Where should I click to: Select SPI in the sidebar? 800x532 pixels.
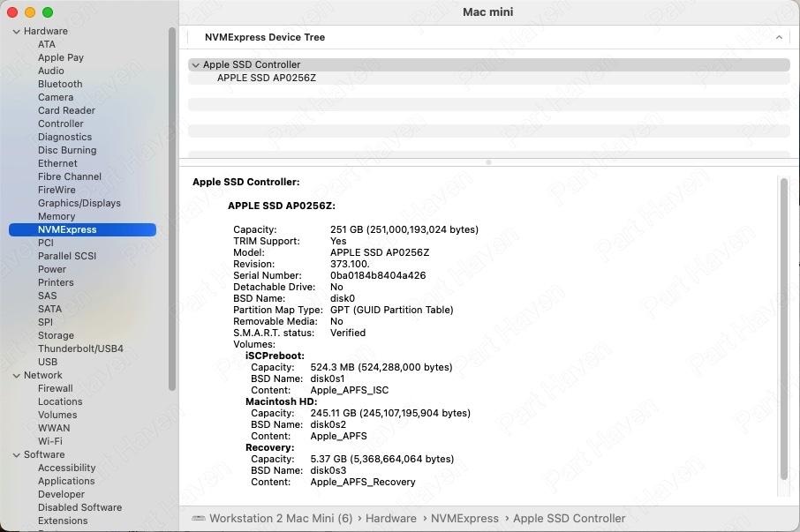point(45,323)
